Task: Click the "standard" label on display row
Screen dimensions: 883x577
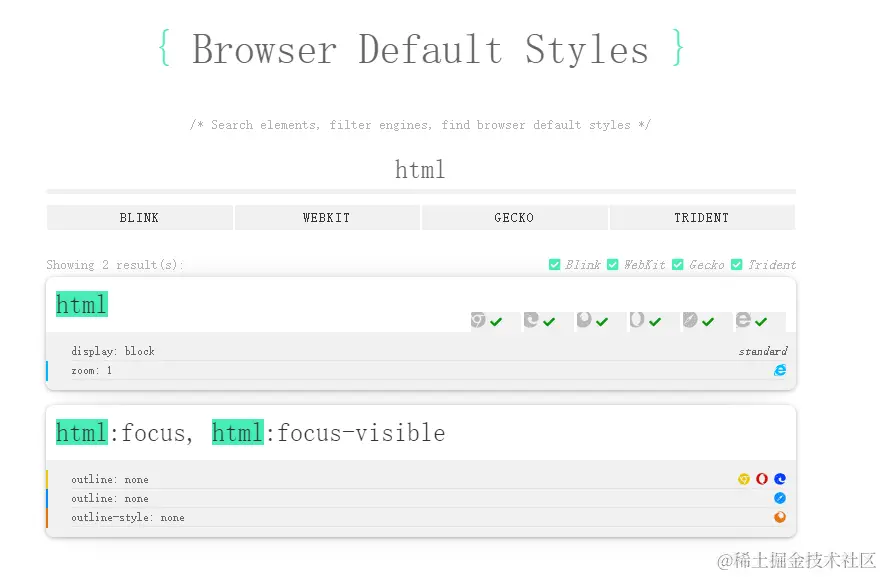Action: point(763,351)
